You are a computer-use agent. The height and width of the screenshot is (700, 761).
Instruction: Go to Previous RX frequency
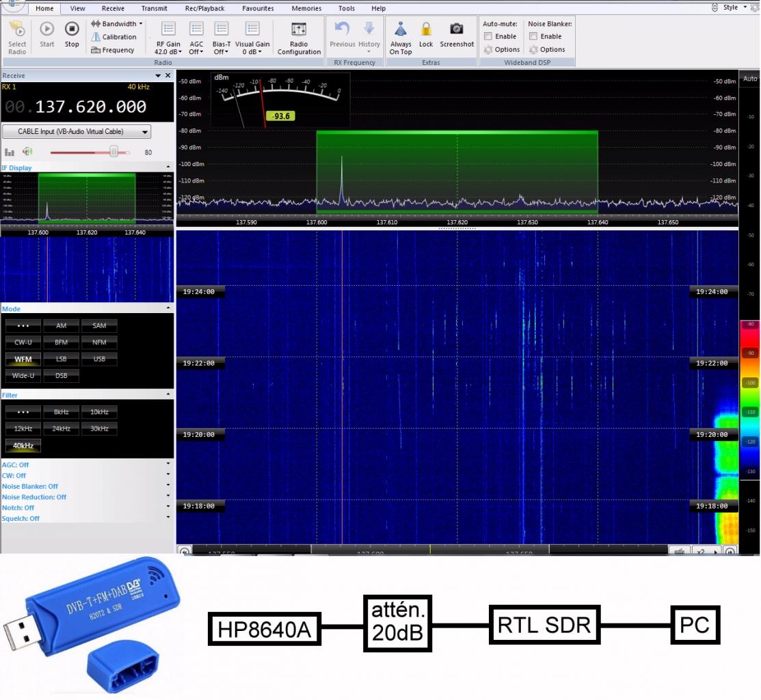(342, 34)
